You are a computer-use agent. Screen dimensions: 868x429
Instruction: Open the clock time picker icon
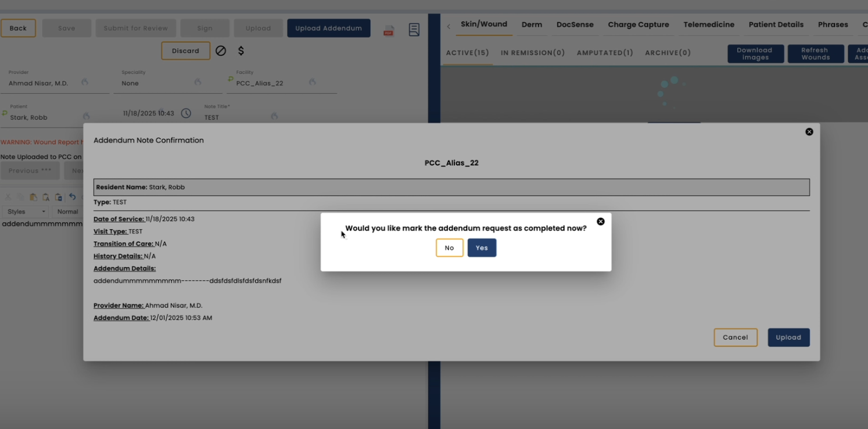pyautogui.click(x=186, y=113)
